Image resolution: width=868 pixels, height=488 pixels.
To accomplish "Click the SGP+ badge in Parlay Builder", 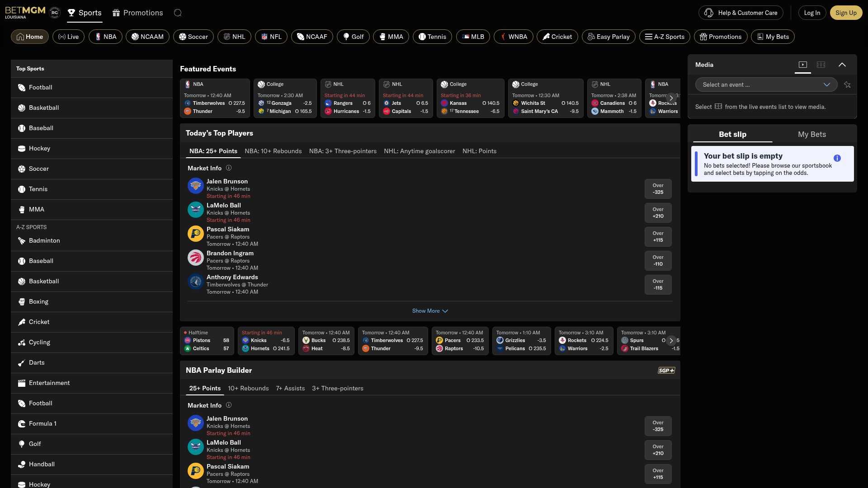I will [x=666, y=371].
